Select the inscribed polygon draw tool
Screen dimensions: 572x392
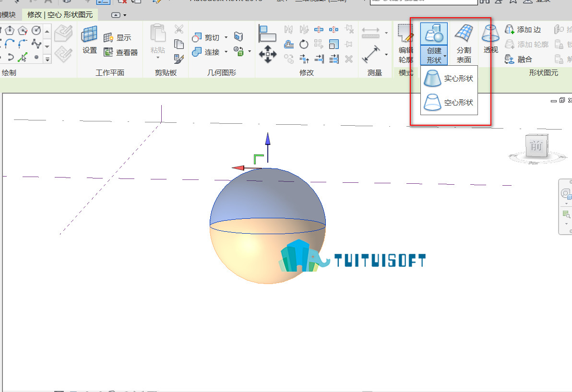coord(10,30)
